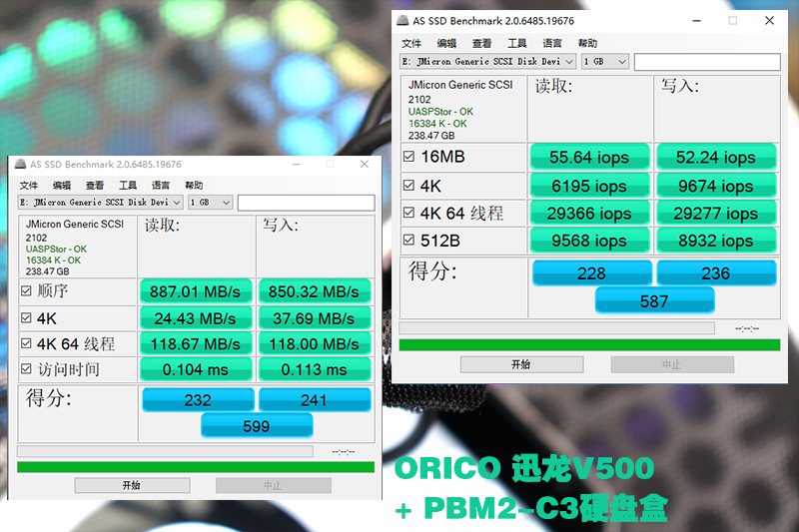Click the green progress bar in the left window
Image resolution: width=799 pixels, height=532 pixels.
[x=196, y=467]
